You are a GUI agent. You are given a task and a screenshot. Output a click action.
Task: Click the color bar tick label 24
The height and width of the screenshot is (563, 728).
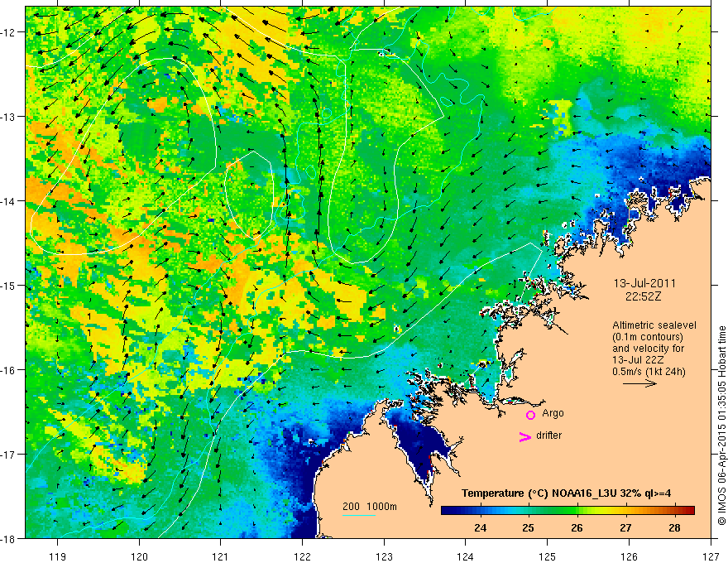point(480,527)
